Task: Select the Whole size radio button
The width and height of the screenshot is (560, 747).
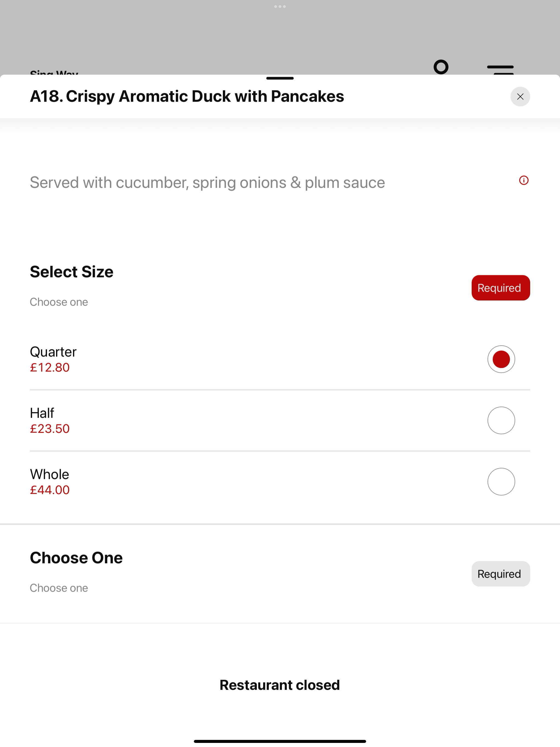Action: point(501,481)
